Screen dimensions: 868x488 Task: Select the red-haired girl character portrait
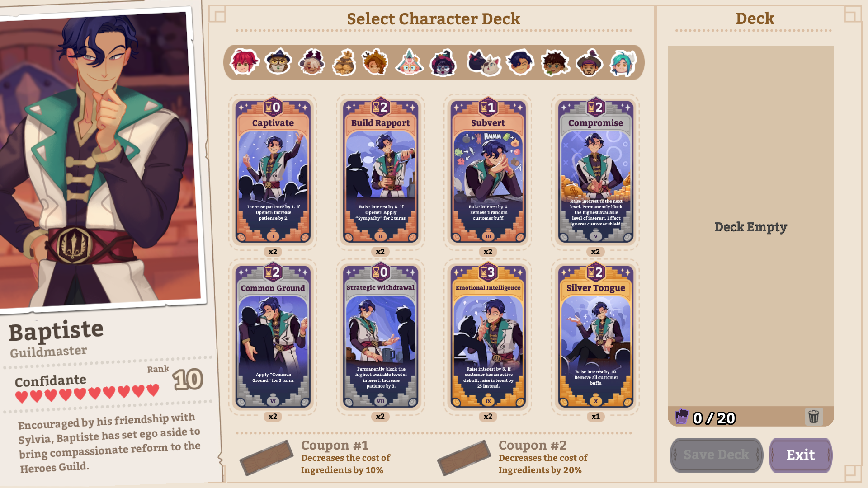click(244, 62)
